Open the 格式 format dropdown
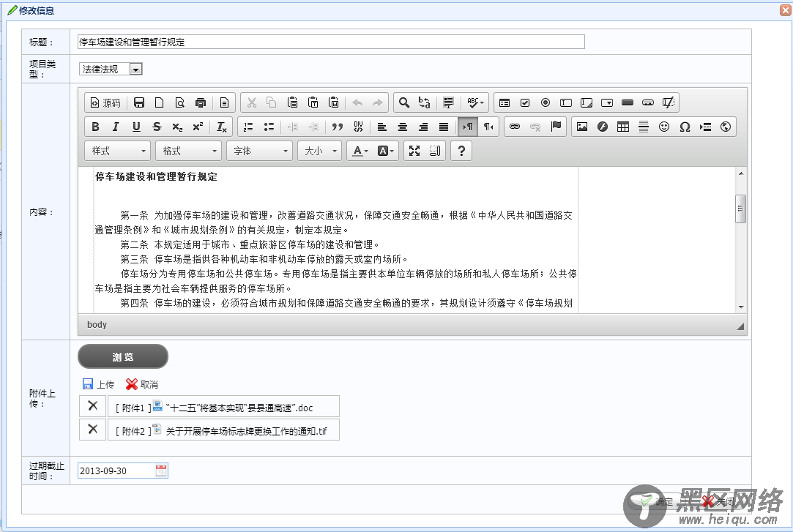Image resolution: width=793 pixels, height=532 pixels. 189,151
